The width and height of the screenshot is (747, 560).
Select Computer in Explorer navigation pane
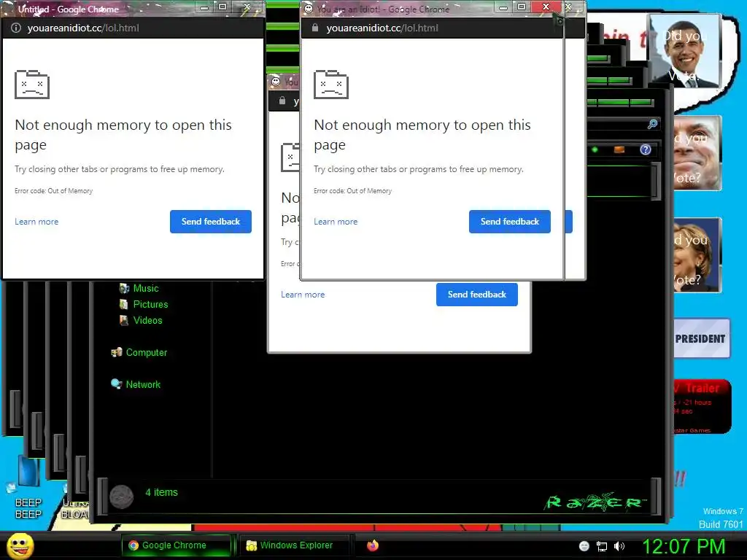click(x=146, y=352)
